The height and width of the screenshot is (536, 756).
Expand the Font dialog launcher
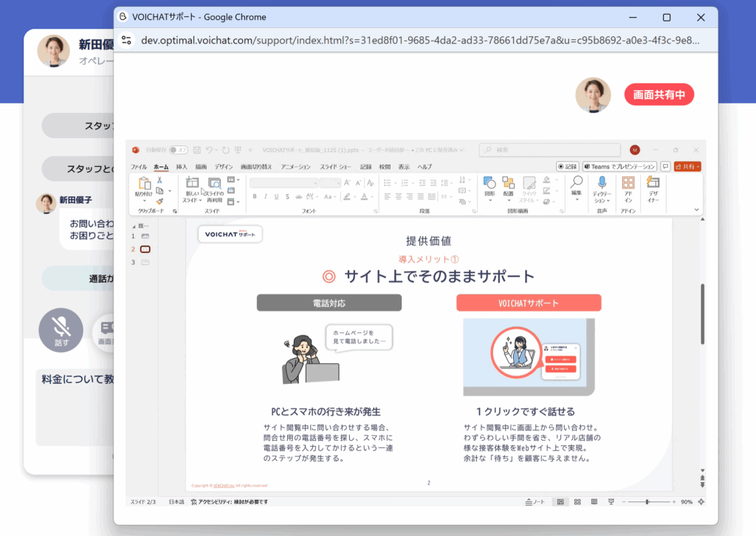pyautogui.click(x=375, y=211)
